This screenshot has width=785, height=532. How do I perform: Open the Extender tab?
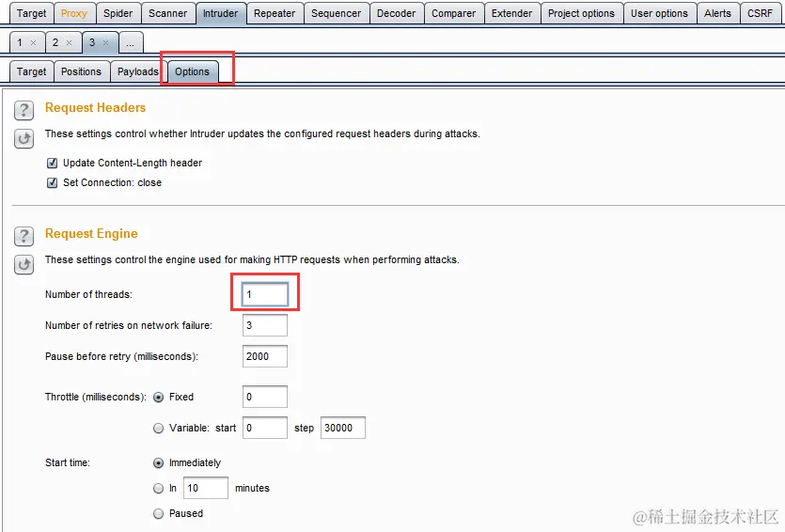[511, 13]
